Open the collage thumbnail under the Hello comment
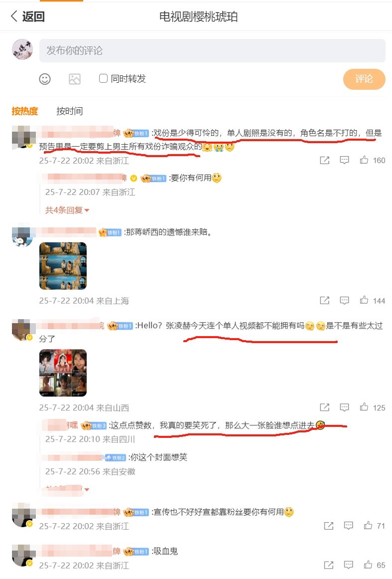Image resolution: width=392 pixels, height=579 pixels. (63, 373)
